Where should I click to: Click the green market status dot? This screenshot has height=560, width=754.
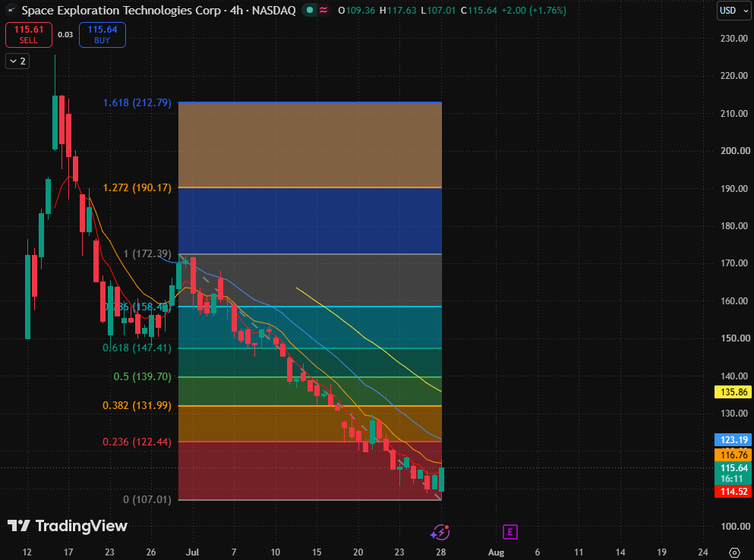coord(310,10)
